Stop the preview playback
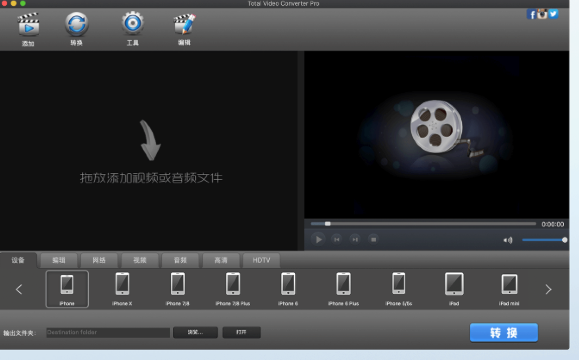The width and height of the screenshot is (579, 360). click(x=373, y=240)
